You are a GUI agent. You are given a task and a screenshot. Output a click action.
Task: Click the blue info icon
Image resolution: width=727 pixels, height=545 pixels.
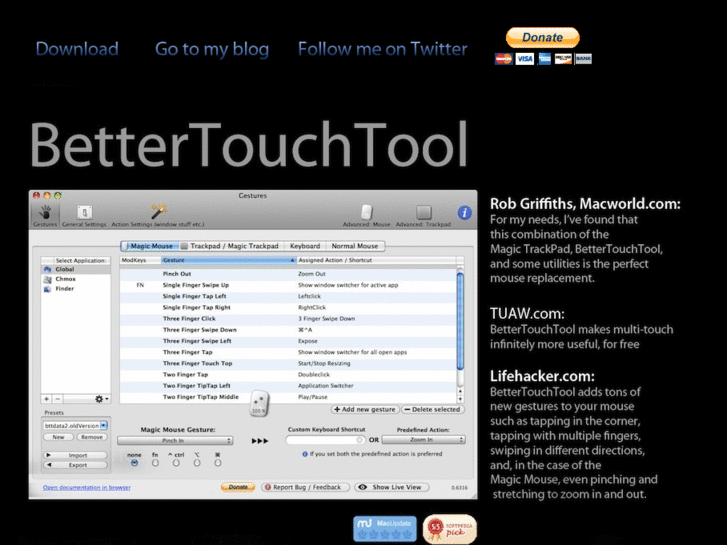[x=464, y=213]
